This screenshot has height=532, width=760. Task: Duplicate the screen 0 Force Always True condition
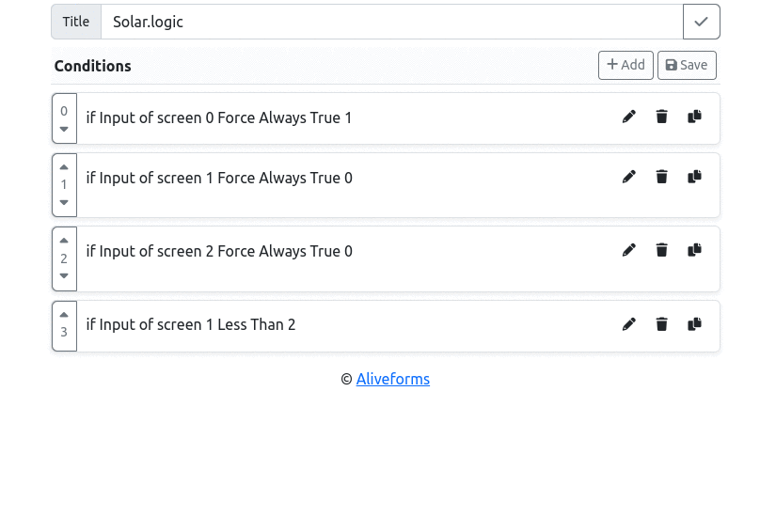pos(694,117)
